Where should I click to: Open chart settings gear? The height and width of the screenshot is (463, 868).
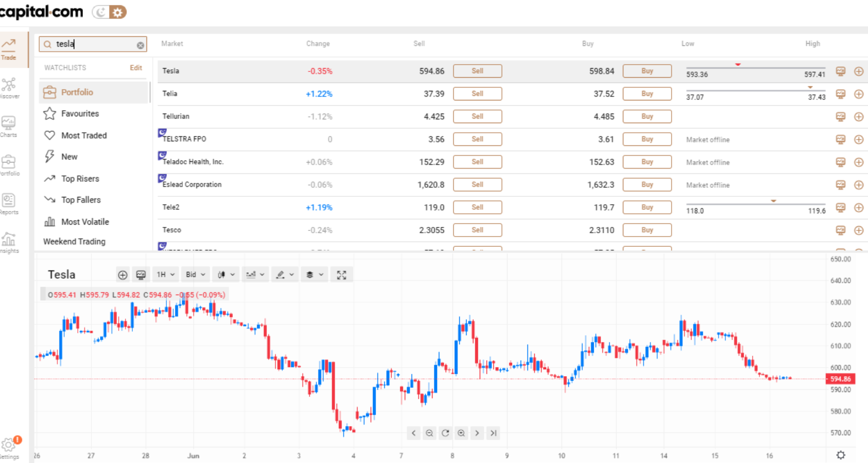(841, 455)
